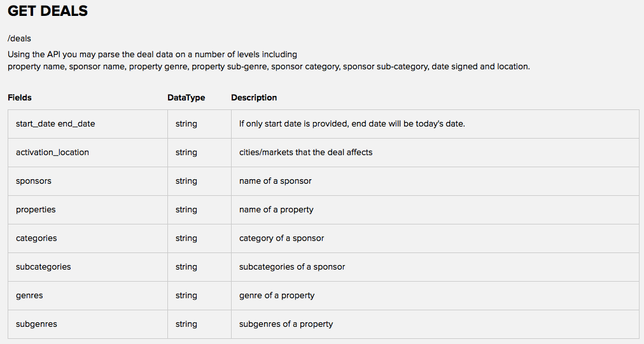Screen dimensions: 644x344
Task: Click the sponsors field name
Action: click(x=34, y=181)
